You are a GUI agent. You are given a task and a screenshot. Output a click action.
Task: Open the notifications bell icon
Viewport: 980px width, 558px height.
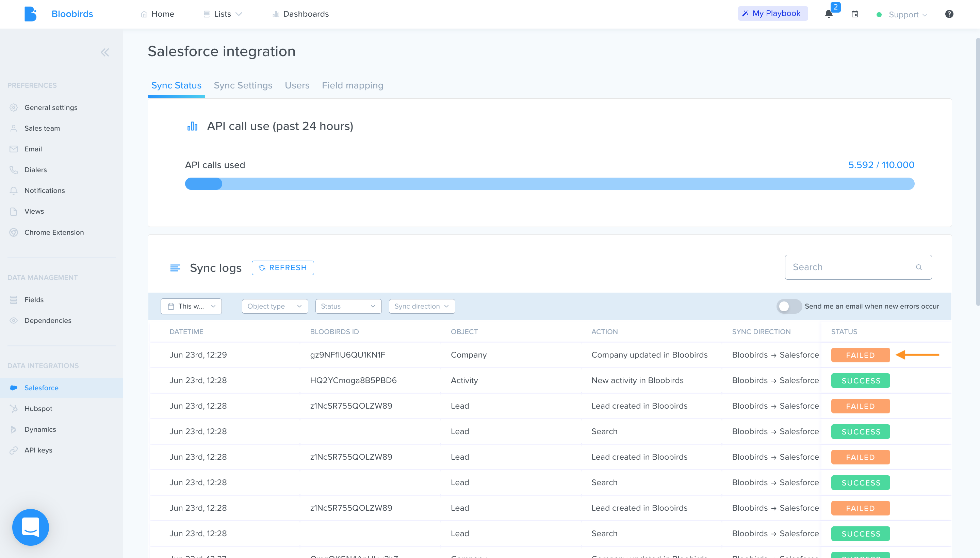[829, 14]
